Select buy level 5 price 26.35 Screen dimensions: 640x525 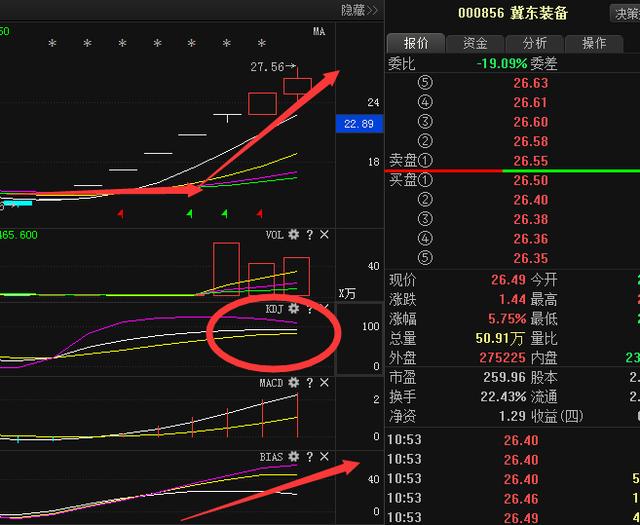point(531,258)
